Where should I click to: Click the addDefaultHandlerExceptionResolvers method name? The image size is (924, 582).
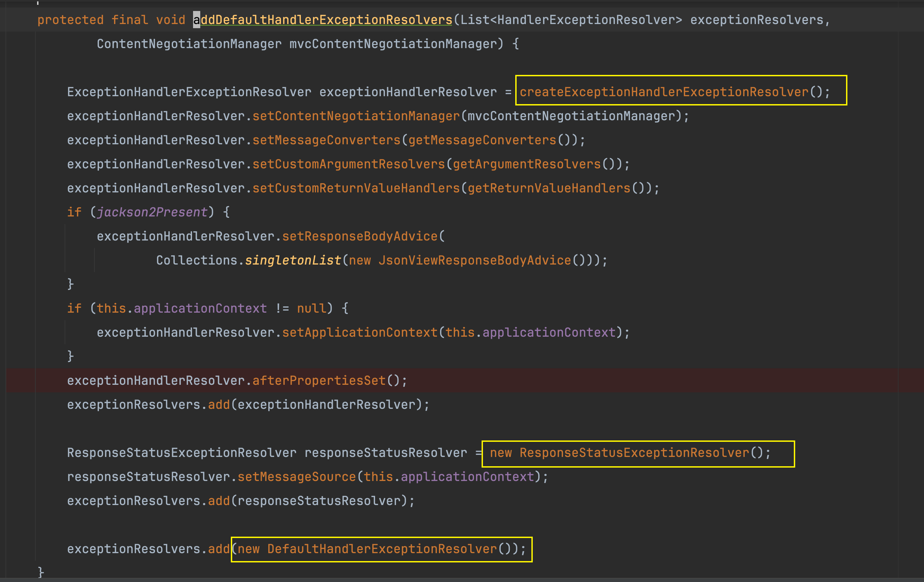[x=323, y=20]
